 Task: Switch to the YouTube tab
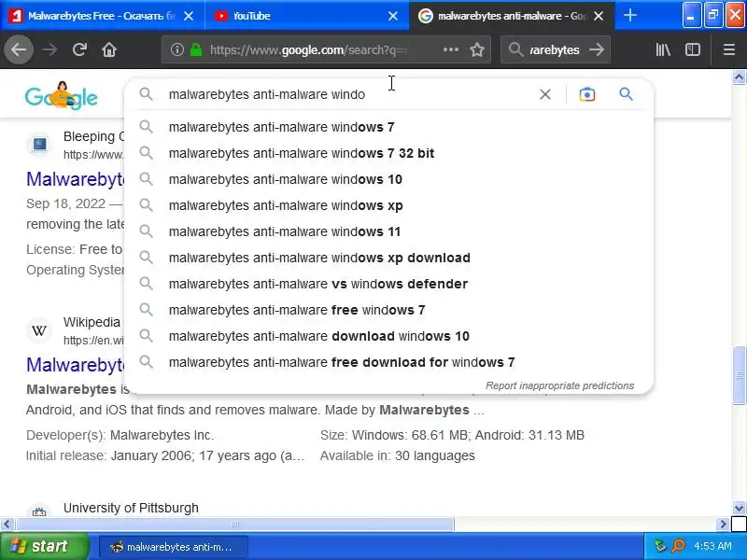(306, 16)
